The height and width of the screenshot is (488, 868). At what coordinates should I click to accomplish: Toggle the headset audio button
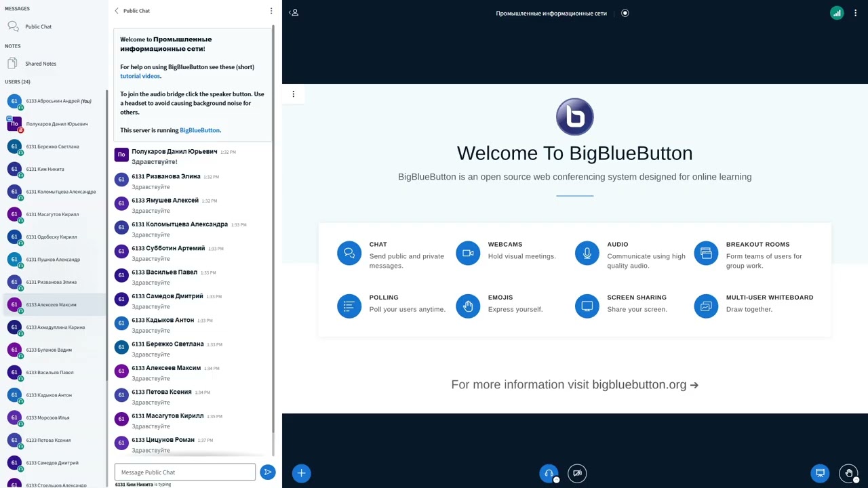[x=549, y=473]
